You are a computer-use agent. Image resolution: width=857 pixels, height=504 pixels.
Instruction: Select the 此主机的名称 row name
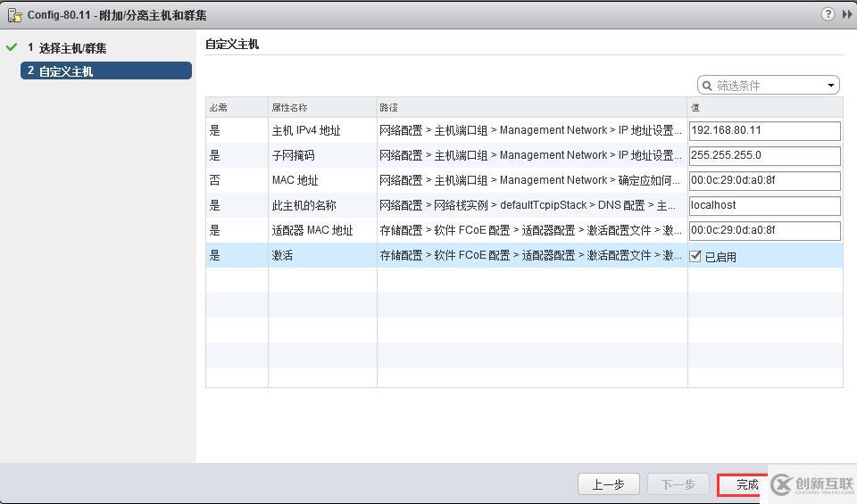tap(304, 205)
